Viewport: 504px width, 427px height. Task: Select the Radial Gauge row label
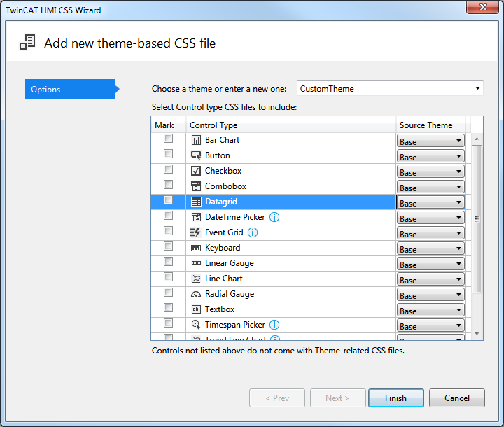pos(230,294)
